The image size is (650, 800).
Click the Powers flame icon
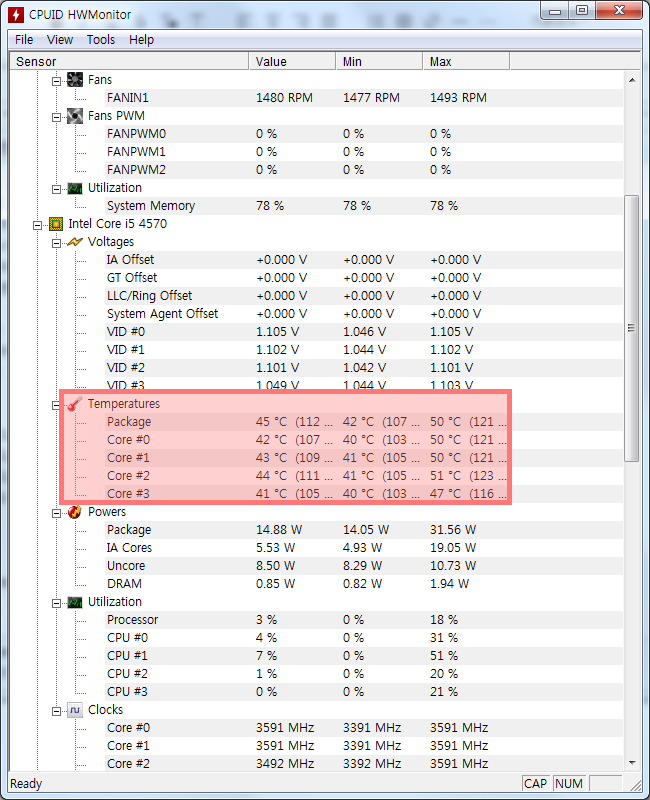tap(75, 512)
